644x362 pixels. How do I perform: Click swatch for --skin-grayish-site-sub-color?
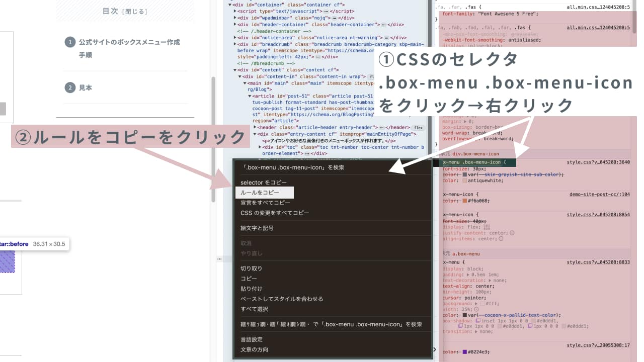[465, 174]
